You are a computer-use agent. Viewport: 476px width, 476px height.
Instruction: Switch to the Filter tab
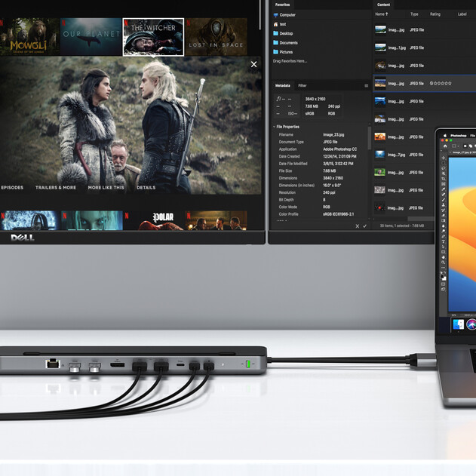click(x=302, y=85)
